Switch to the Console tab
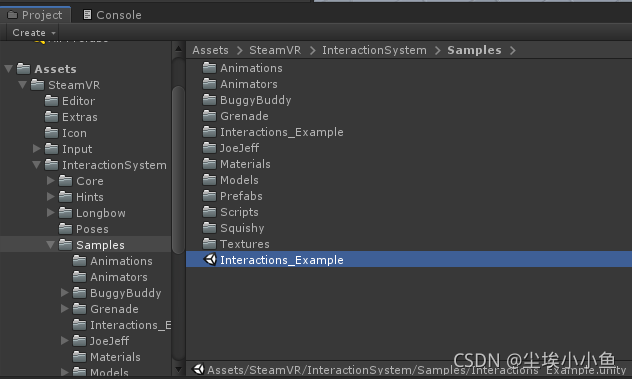Screen dimensions: 632x379 (x=112, y=15)
